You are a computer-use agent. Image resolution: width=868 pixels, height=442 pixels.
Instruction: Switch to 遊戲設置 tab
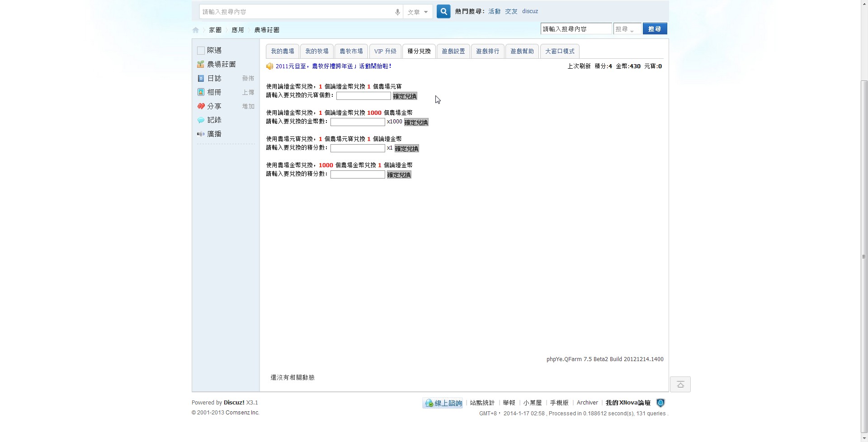pyautogui.click(x=453, y=51)
